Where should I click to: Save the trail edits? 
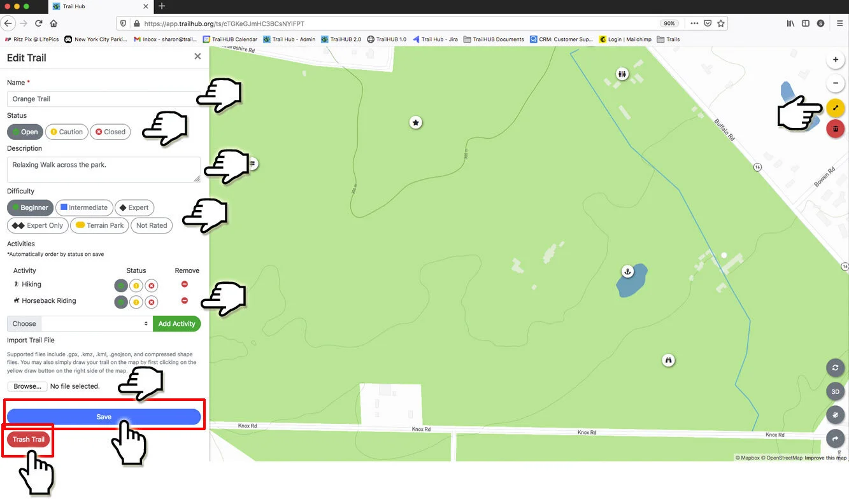tap(104, 417)
